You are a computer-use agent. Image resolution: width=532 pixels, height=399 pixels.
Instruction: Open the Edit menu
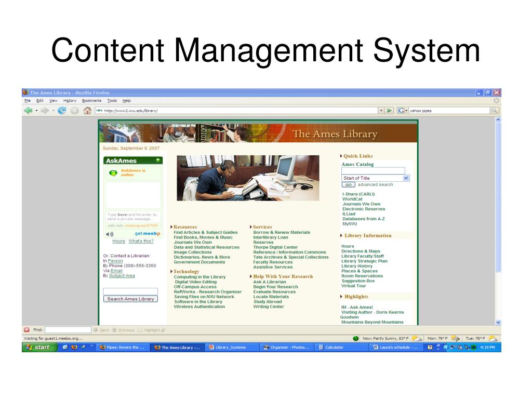tap(40, 101)
